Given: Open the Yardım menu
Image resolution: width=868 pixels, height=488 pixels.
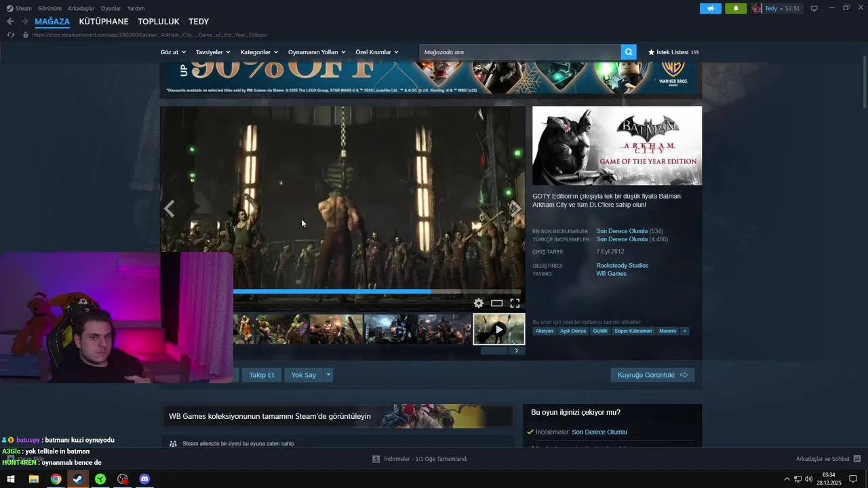Looking at the screenshot, I should pyautogui.click(x=136, y=8).
